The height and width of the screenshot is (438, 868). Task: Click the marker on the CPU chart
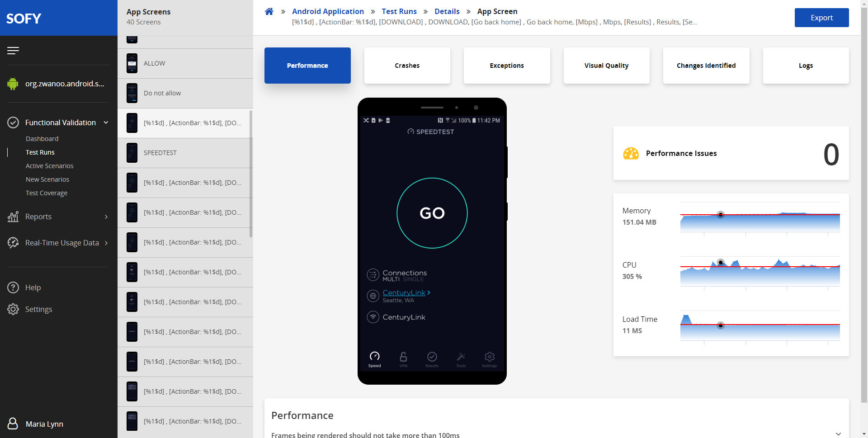[721, 262]
